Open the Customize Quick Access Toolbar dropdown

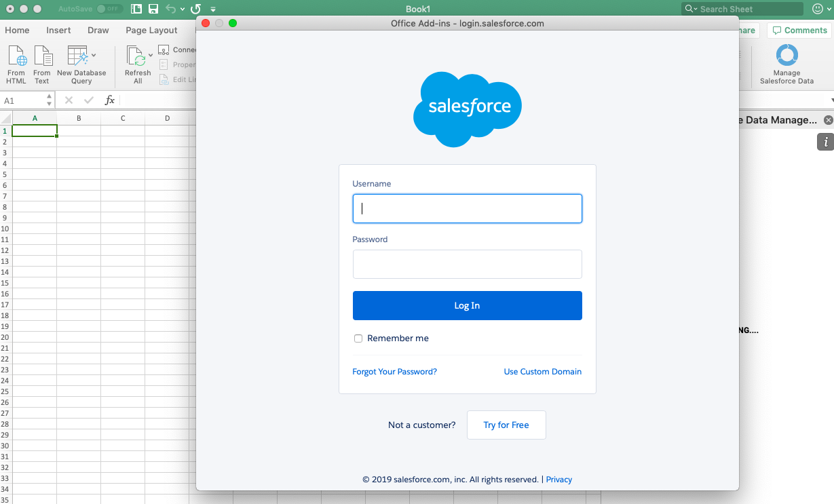coord(213,9)
